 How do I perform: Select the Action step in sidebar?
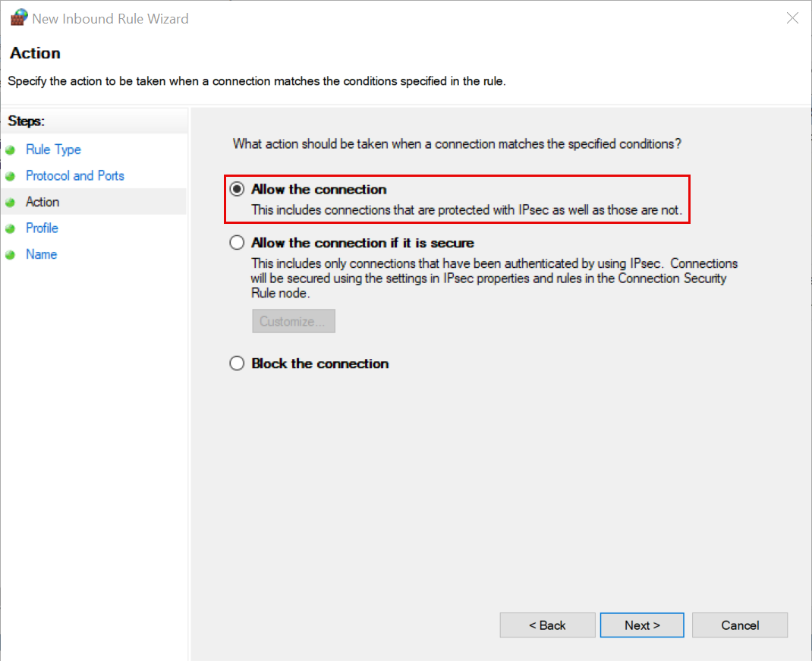click(42, 202)
